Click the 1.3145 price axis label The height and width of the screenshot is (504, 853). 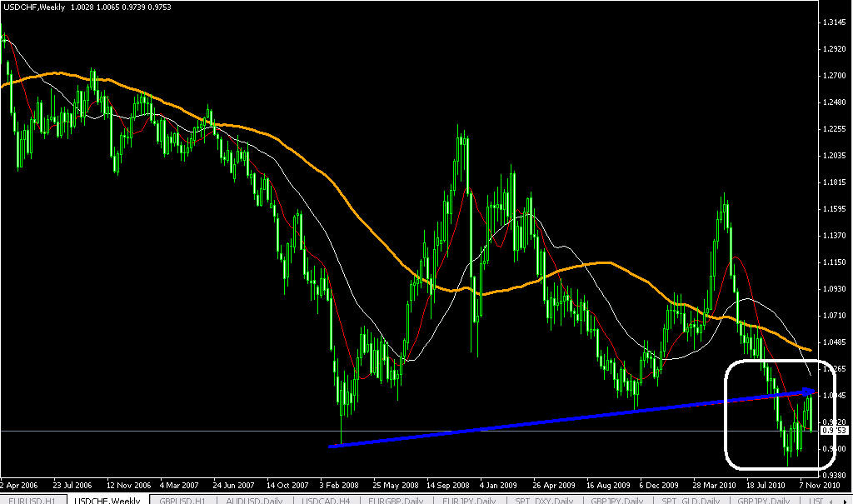click(833, 22)
